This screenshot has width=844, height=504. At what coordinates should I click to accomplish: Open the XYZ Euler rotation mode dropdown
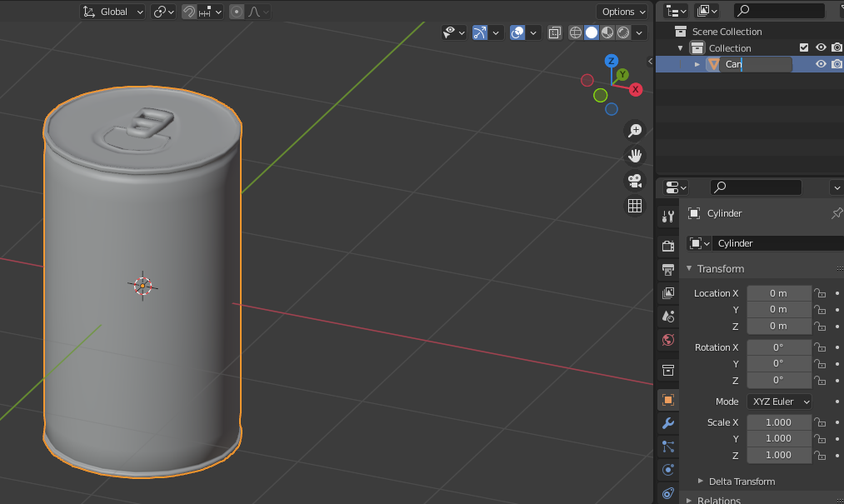[779, 402]
